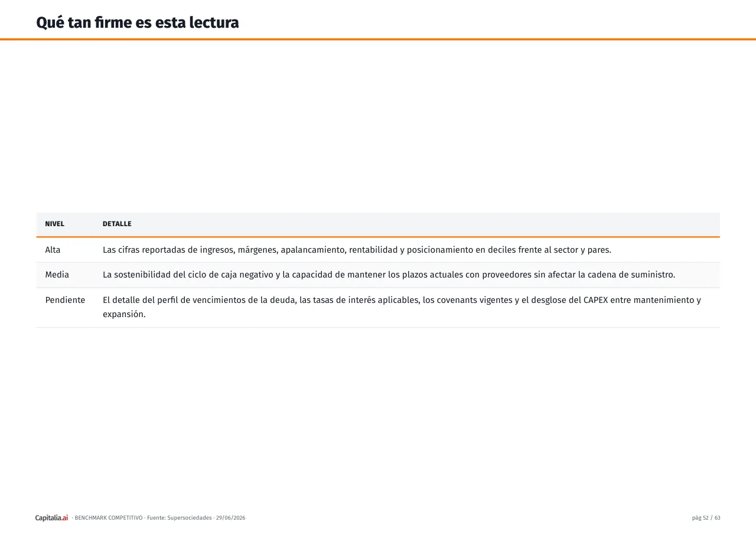
Task: Click the Media row detail about ciclo de caja
Action: (x=389, y=275)
